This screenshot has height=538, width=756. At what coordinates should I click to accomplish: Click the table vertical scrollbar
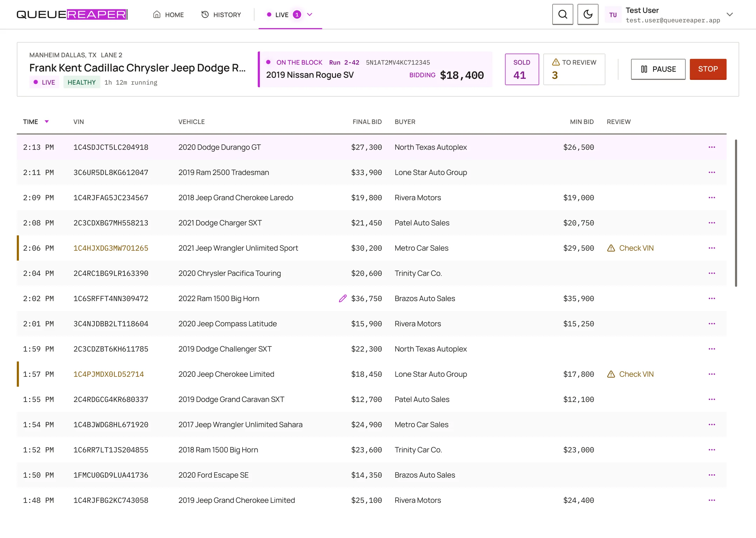pyautogui.click(x=736, y=213)
